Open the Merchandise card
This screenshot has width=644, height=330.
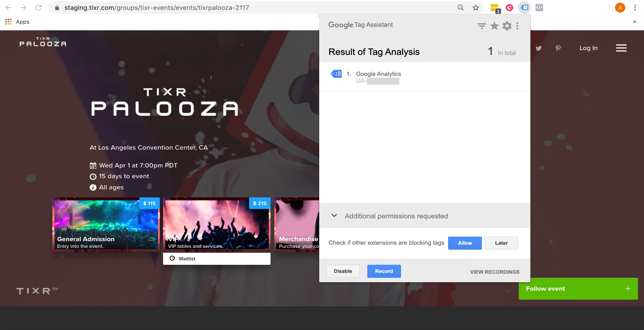[297, 225]
